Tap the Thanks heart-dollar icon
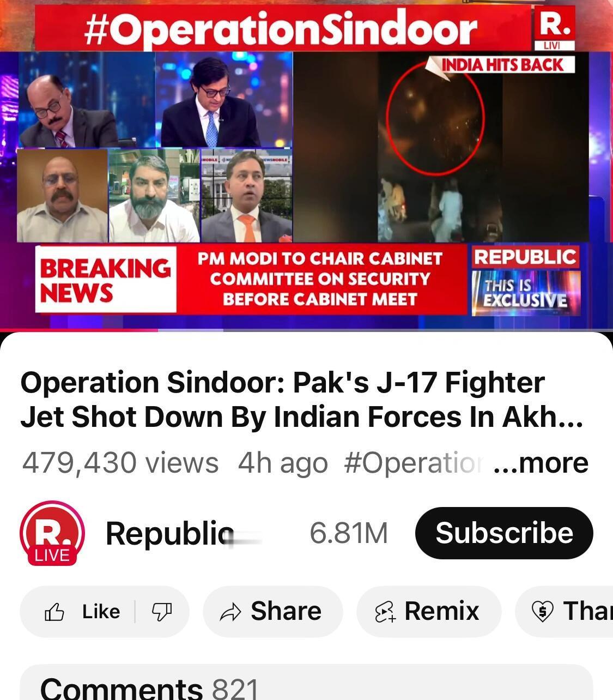Viewport: 613px width, 700px height. point(542,612)
